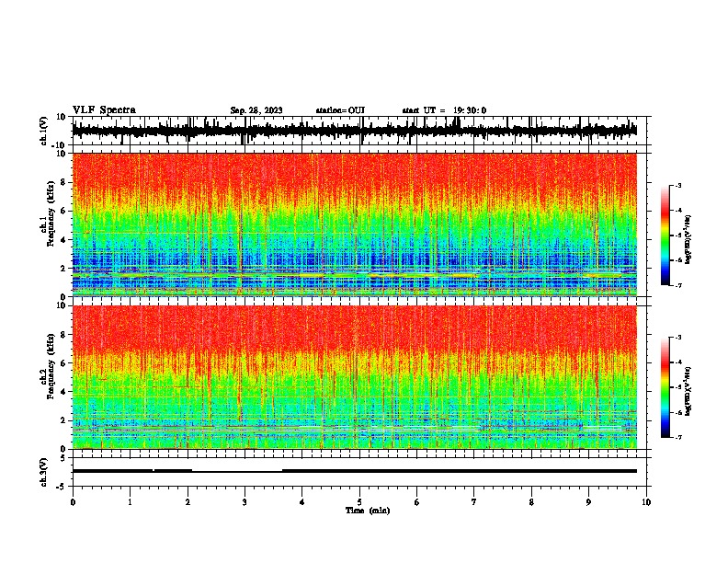Viewport: 728px width, 563px height.
Task: Click the "VLF Spectra" plot title
Action: [104, 110]
